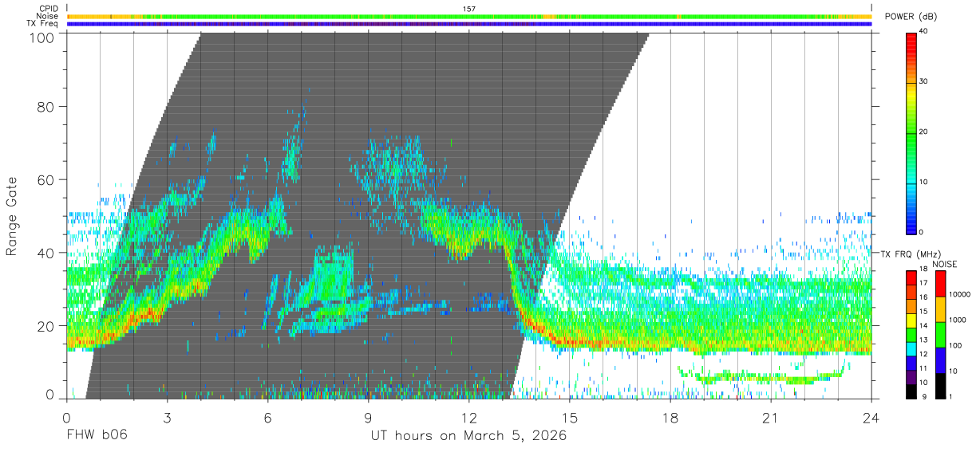The height and width of the screenshot is (452, 980).
Task: Click the '21' UT hour axis tick
Action: (x=771, y=419)
